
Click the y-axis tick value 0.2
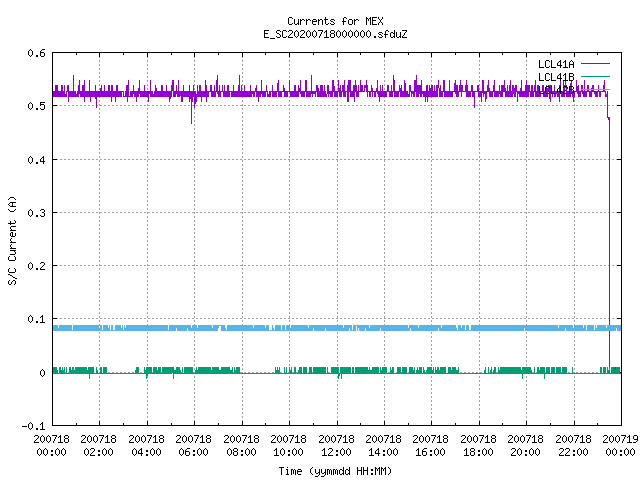coord(36,266)
